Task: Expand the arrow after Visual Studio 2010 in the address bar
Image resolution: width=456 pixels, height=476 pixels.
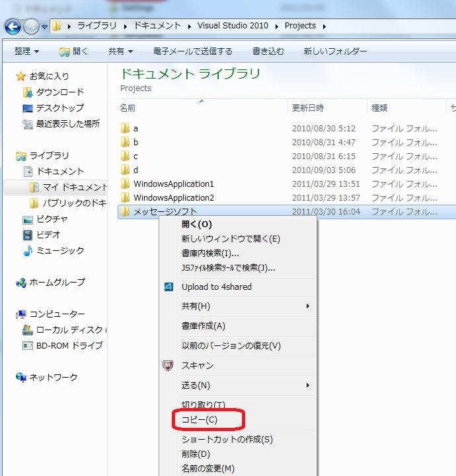Action: tap(276, 26)
